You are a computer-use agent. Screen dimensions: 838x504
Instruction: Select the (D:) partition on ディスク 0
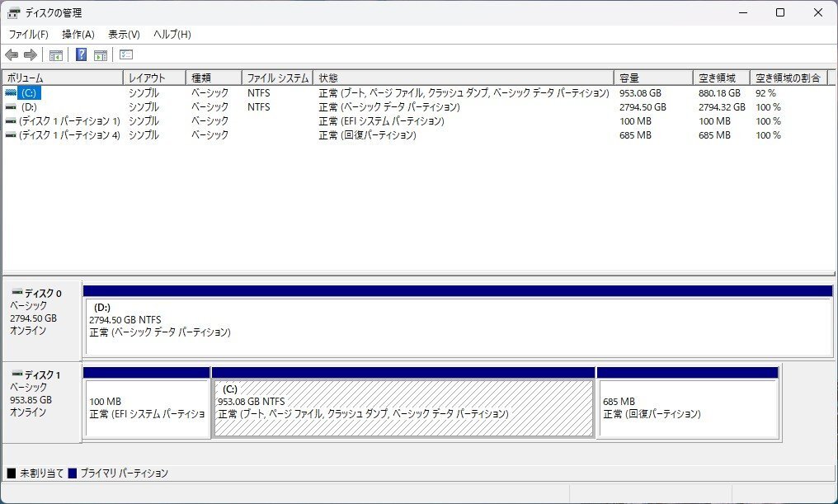click(x=454, y=320)
